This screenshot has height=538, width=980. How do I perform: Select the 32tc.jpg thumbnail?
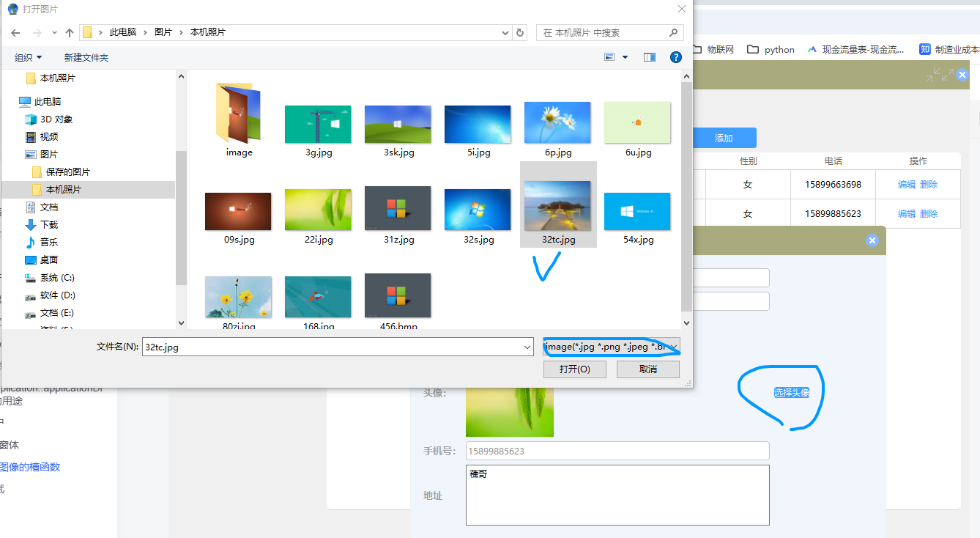click(558, 205)
